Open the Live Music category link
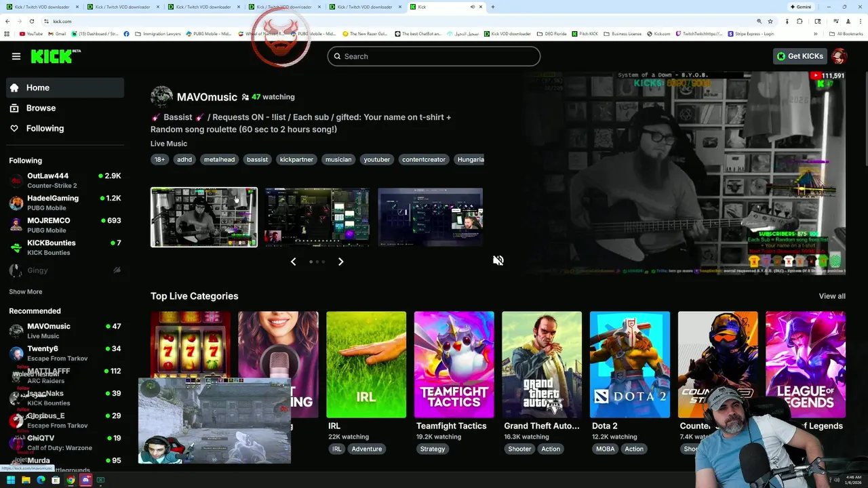This screenshot has width=868, height=488. [169, 144]
